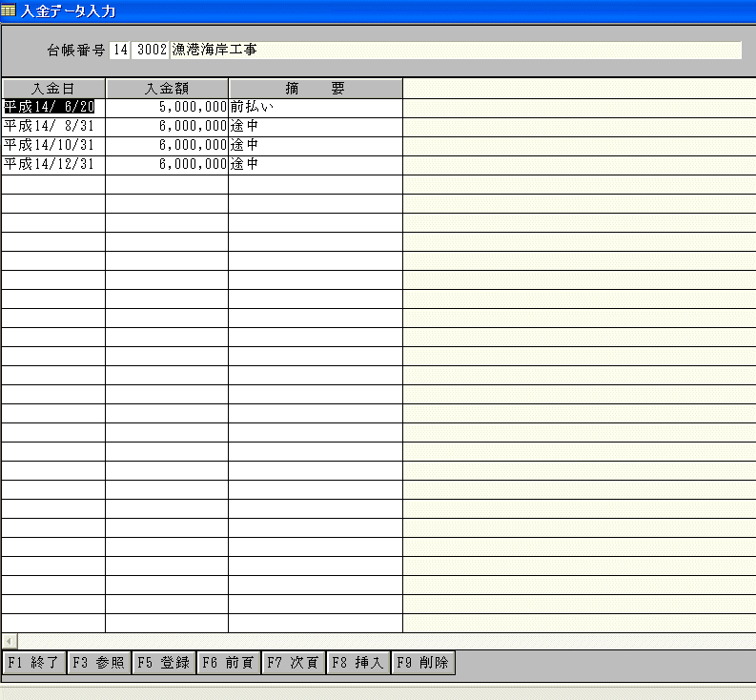Image resolution: width=756 pixels, height=700 pixels.
Task: Select date cell 平成14/10/31
Action: tap(53, 146)
